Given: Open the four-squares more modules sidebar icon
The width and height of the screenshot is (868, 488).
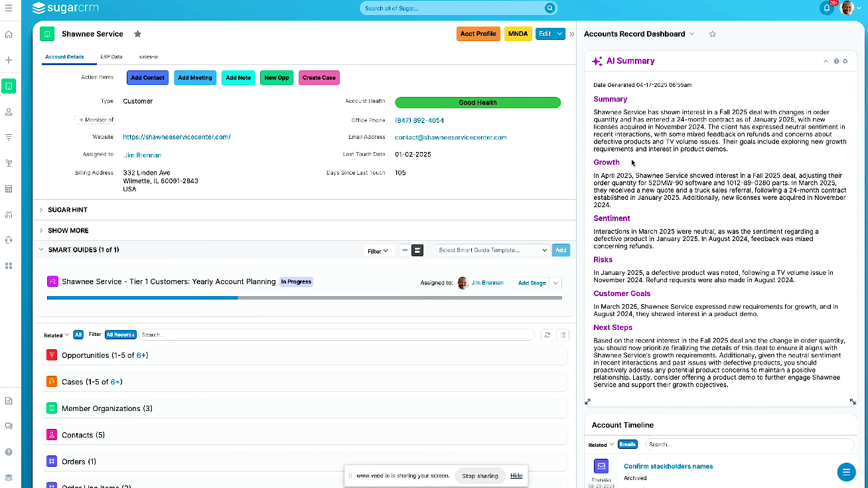Looking at the screenshot, I should (x=9, y=266).
